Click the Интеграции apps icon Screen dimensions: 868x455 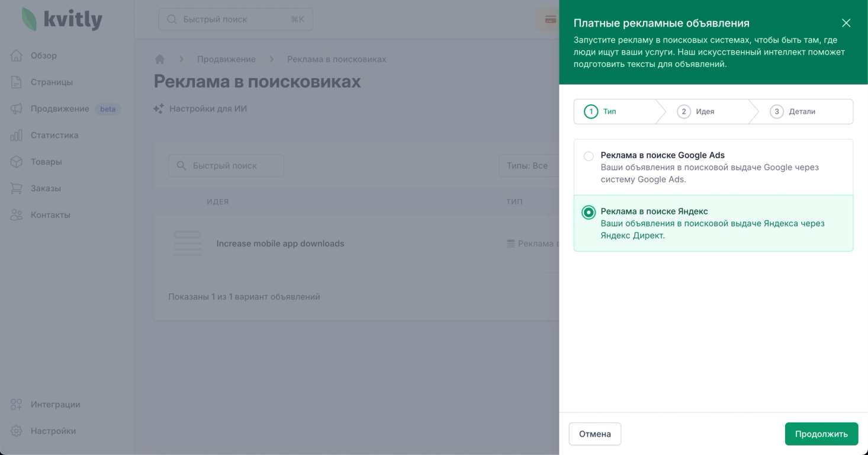(17, 405)
